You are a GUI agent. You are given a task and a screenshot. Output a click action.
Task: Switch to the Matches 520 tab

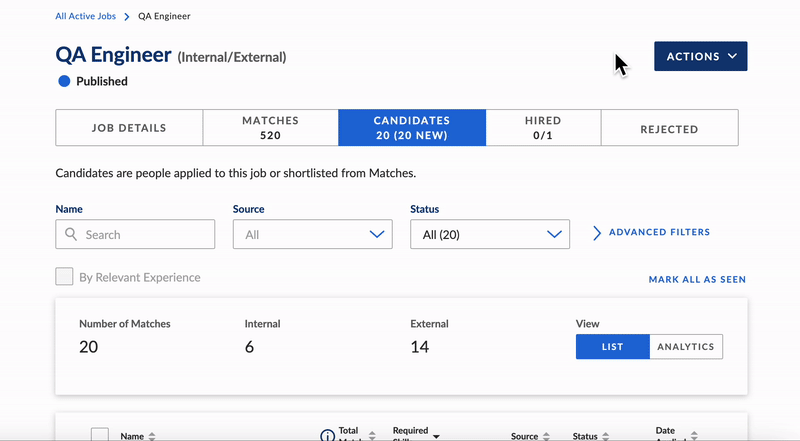point(270,128)
